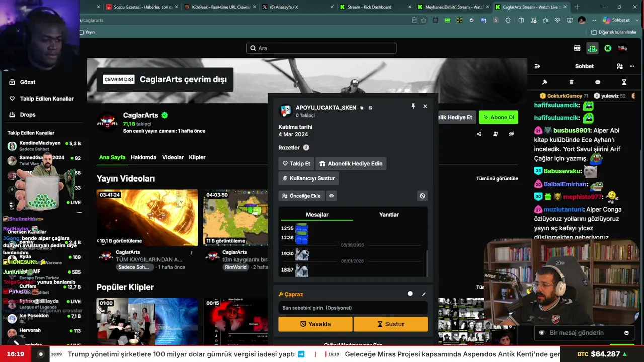Viewport: 644px width, 362px height.
Task: Click the Takip Et button in user card
Action: pos(296,163)
